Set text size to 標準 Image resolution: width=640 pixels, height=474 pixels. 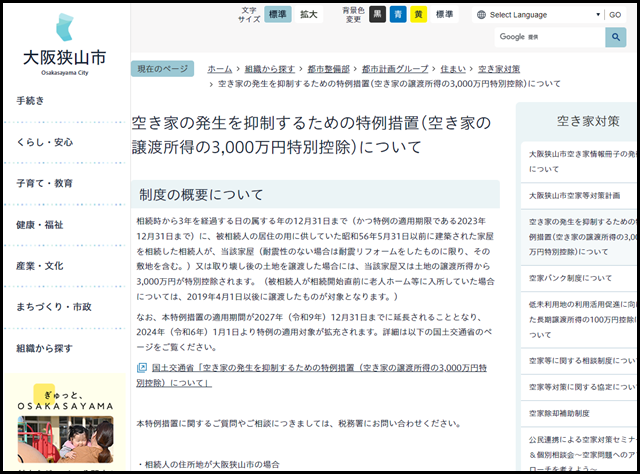tap(278, 14)
